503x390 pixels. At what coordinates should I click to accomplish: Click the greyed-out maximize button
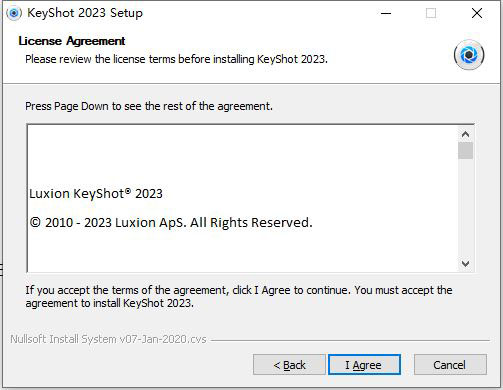click(x=431, y=13)
